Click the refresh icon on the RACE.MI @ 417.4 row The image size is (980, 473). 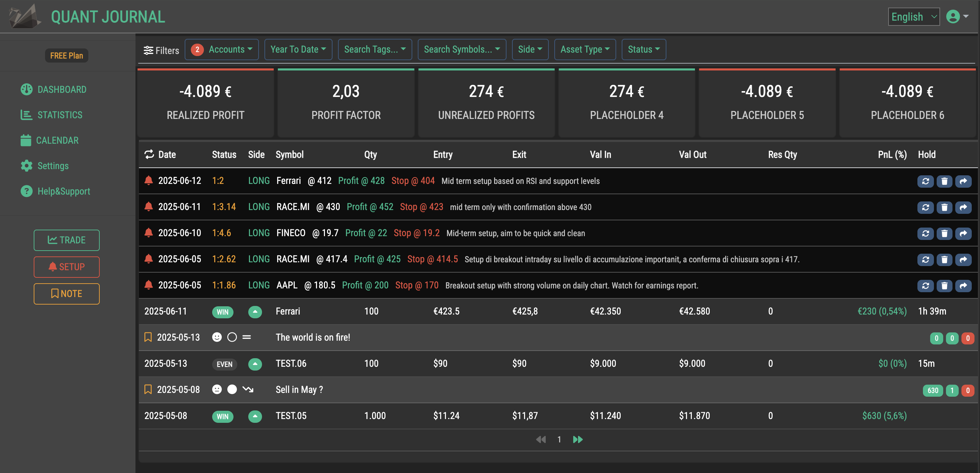[x=925, y=260]
